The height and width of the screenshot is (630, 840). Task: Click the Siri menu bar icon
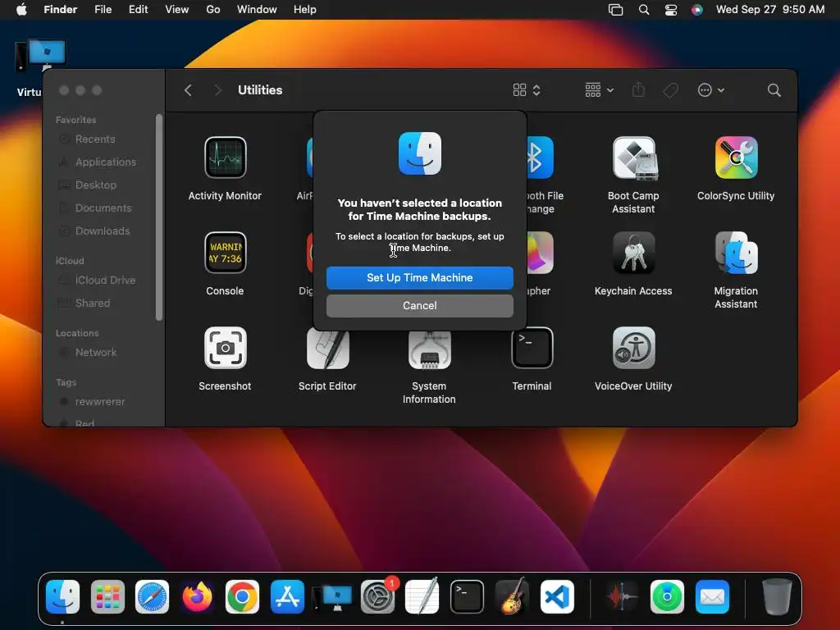point(697,10)
